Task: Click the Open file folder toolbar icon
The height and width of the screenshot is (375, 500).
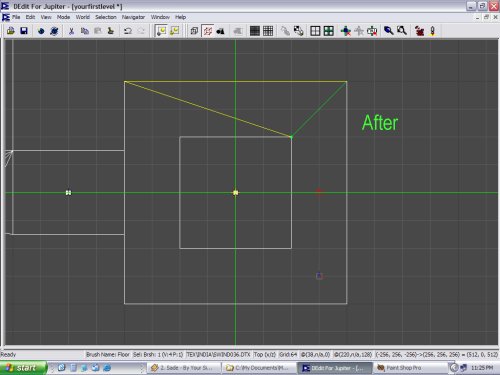Action: coord(11,31)
